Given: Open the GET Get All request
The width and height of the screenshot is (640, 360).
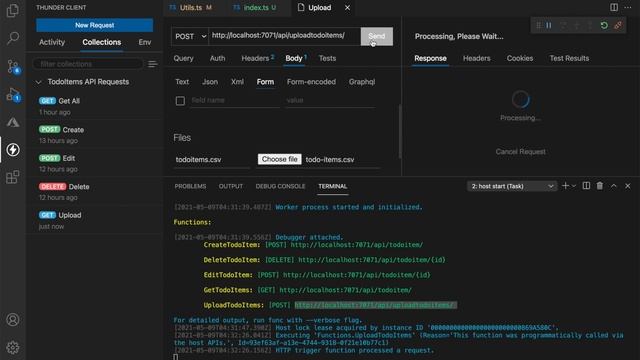Looking at the screenshot, I should [95, 106].
